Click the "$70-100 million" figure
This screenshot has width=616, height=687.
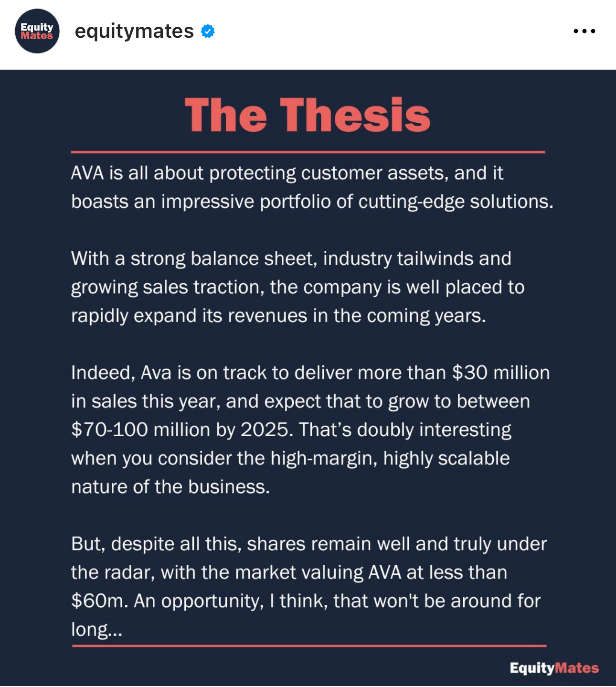click(141, 429)
